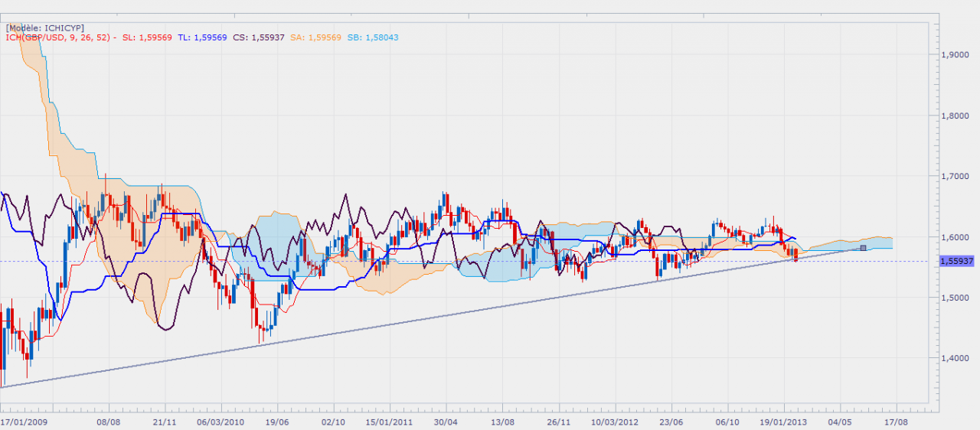This screenshot has width=980, height=430.
Task: Click the SL: 1,59569 value
Action: [x=148, y=37]
